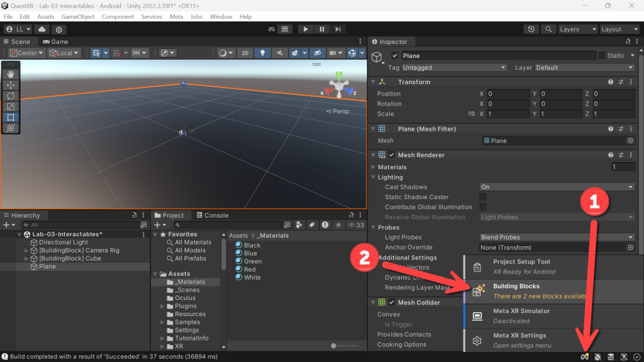The image size is (644, 362).
Task: Switch to the Console tab
Action: point(213,216)
